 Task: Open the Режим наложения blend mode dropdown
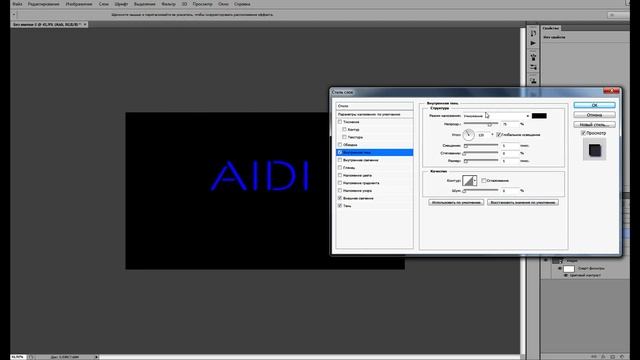(x=496, y=116)
